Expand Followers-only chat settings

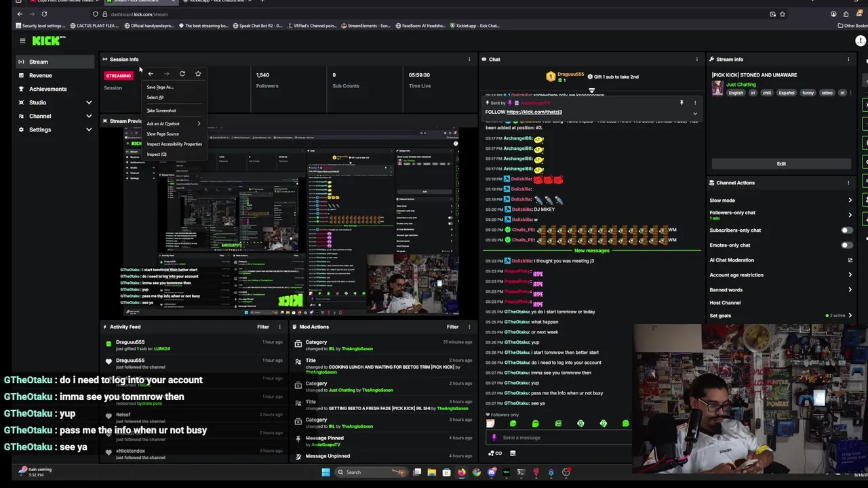[x=850, y=215]
